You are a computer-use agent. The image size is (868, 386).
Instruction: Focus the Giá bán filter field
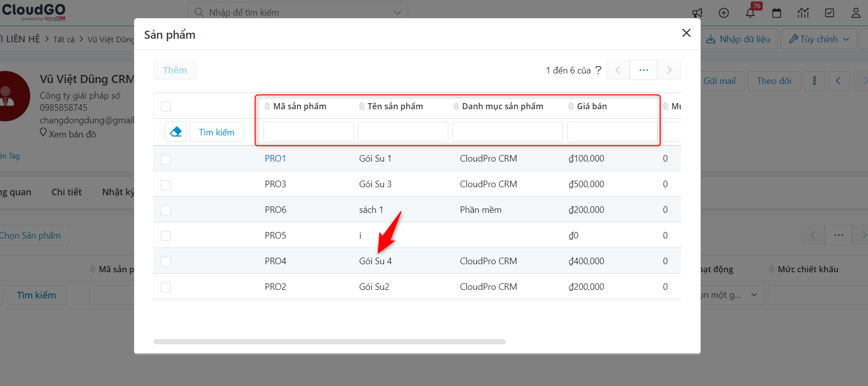point(613,132)
